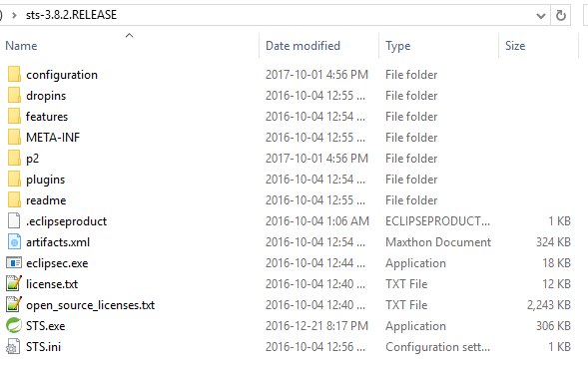
Task: Sort by the Name column header
Action: pyautogui.click(x=21, y=46)
